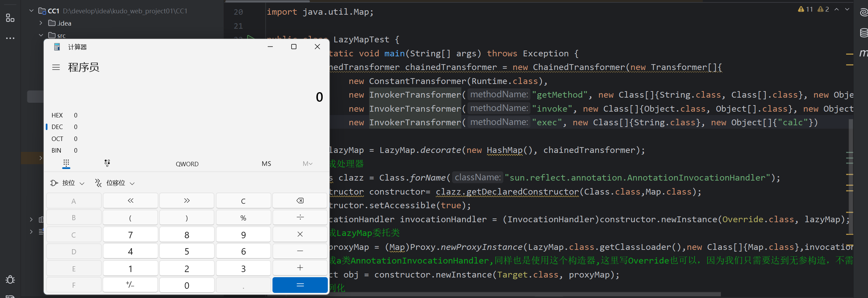Click the decimal point key
Viewport: 868px width, 298px height.
click(x=243, y=285)
